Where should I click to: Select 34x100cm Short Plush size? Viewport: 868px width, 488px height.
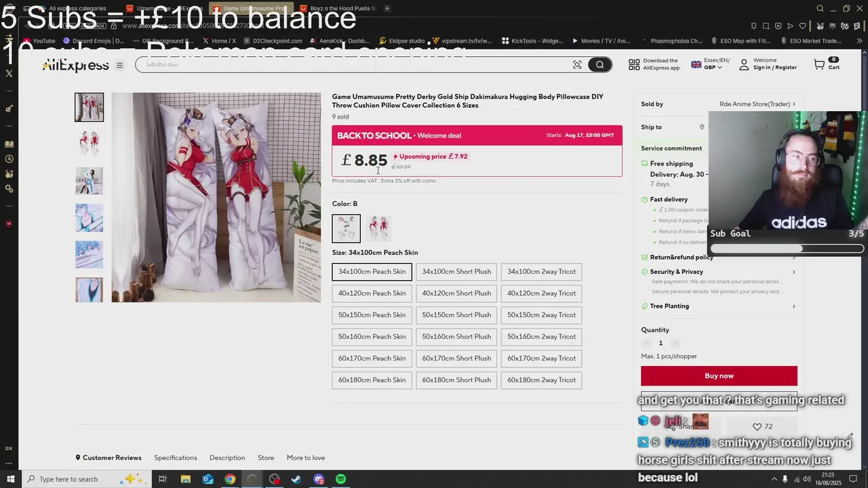456,272
